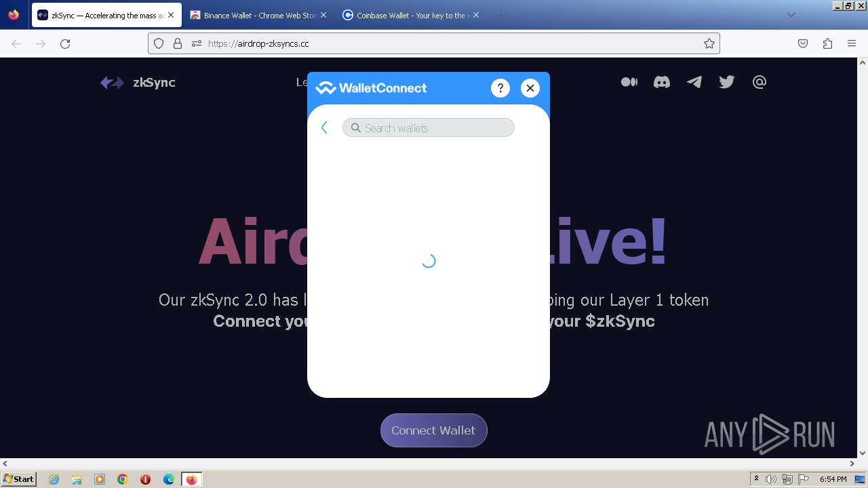868x488 pixels.
Task: Close the Coinbase Wallet tab
Action: [x=475, y=15]
